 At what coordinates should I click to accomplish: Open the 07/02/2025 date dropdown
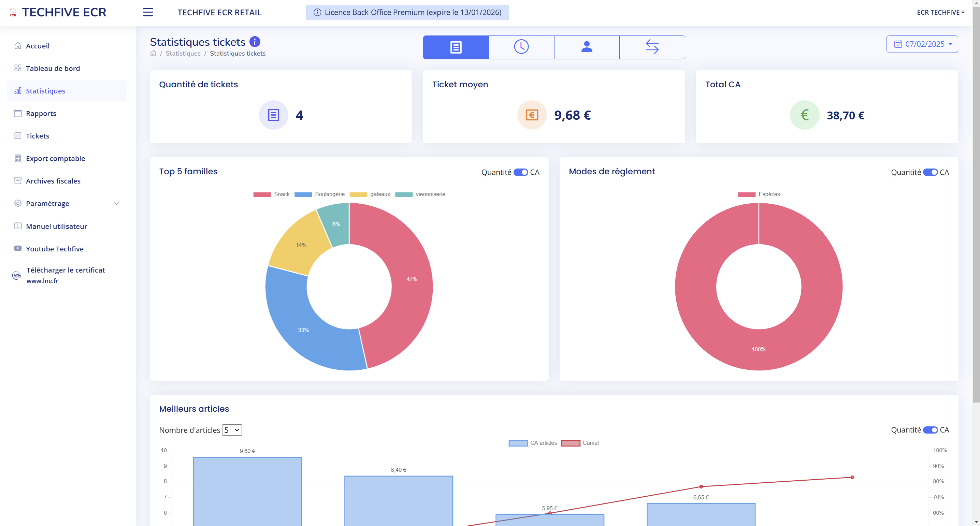coord(922,44)
